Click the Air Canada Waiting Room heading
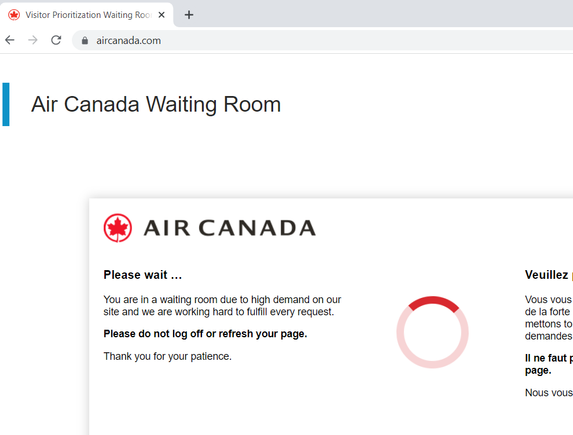 coord(156,105)
